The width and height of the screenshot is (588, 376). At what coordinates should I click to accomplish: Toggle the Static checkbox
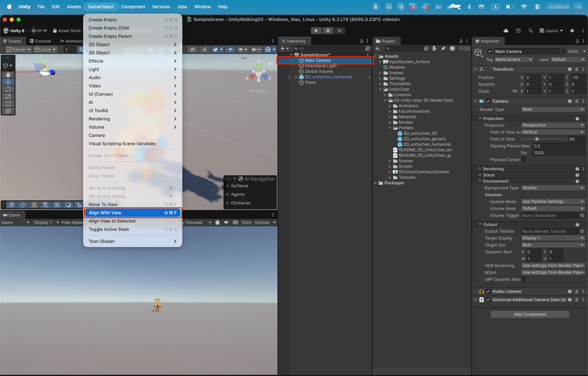pos(564,51)
